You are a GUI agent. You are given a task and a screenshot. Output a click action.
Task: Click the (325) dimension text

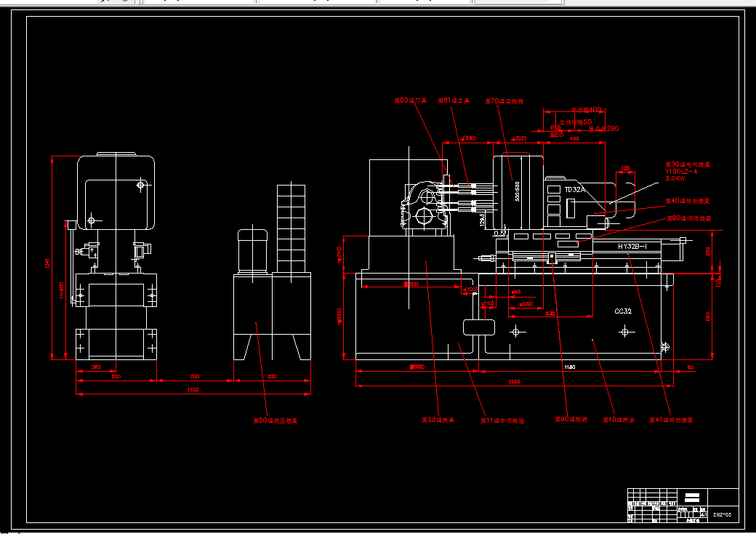click(519, 138)
